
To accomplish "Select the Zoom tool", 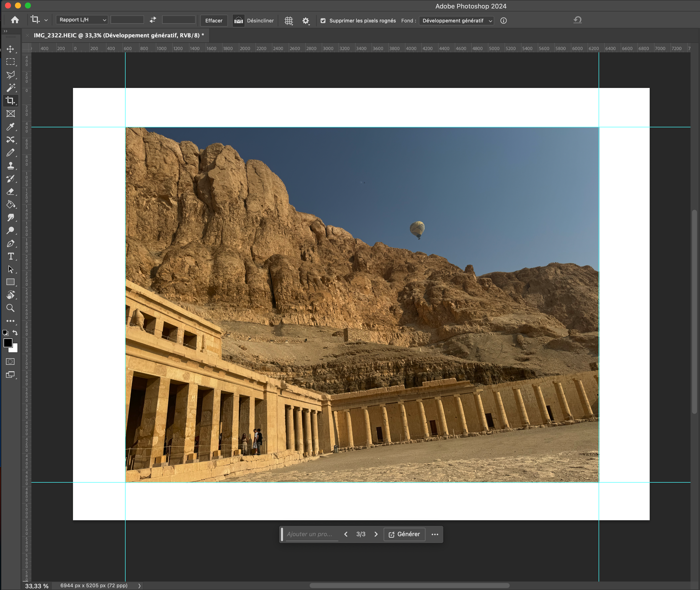I will tap(10, 308).
